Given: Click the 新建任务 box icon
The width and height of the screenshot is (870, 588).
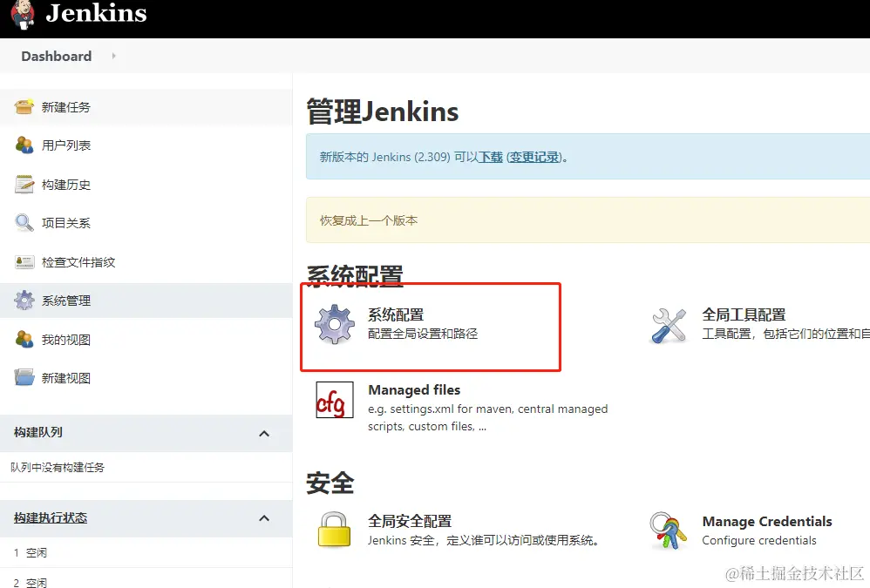Looking at the screenshot, I should [24, 107].
